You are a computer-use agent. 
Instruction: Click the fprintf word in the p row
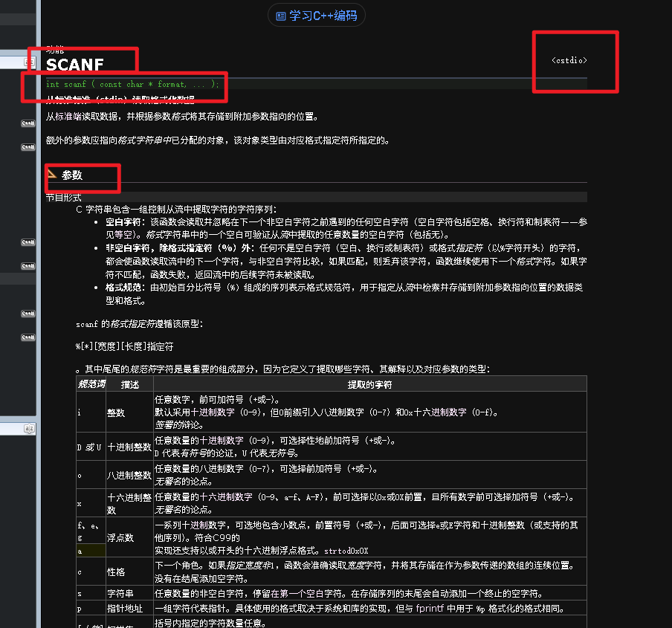[430, 608]
